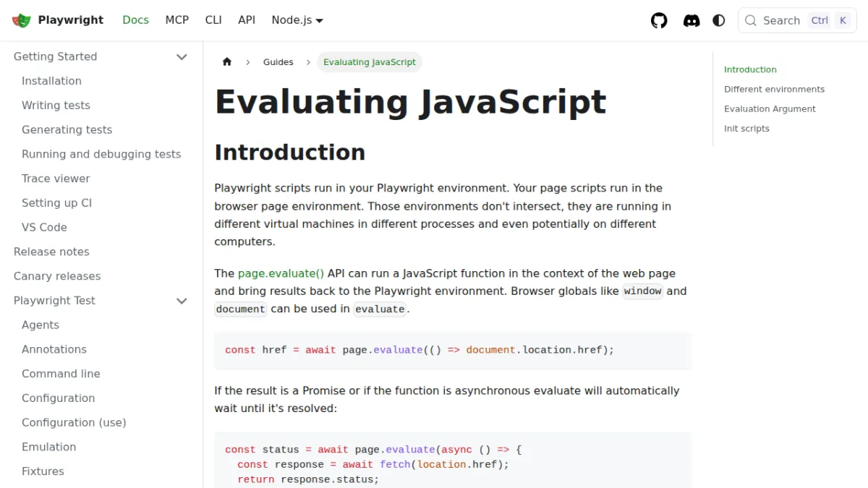Screen dimensions: 868x488
Task: Open the Configuration page
Action: (58, 398)
